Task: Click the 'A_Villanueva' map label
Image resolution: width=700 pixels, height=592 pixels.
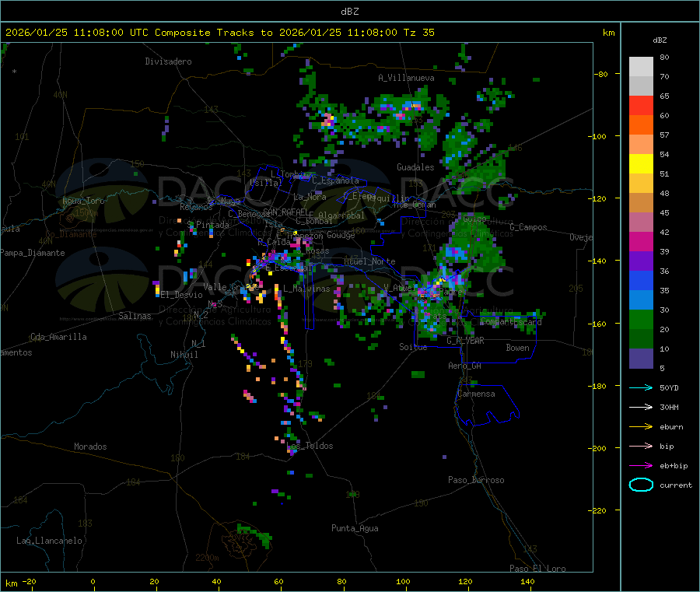Action: click(406, 78)
